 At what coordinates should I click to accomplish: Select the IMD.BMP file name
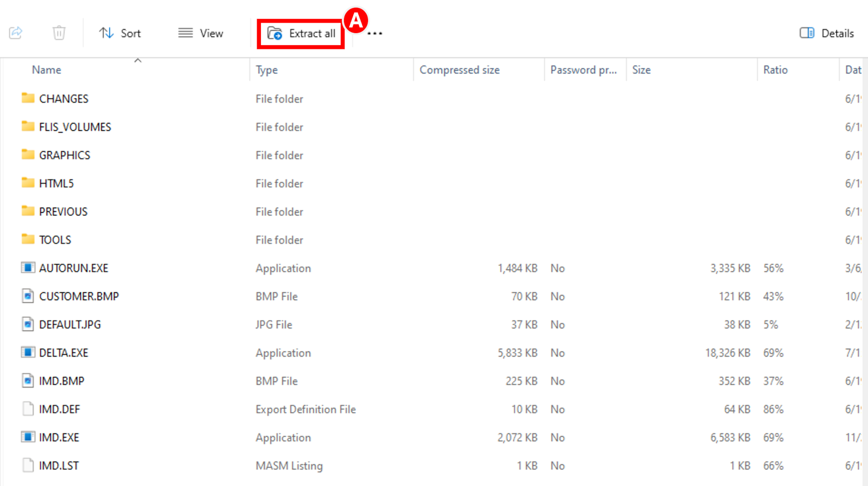(x=61, y=381)
